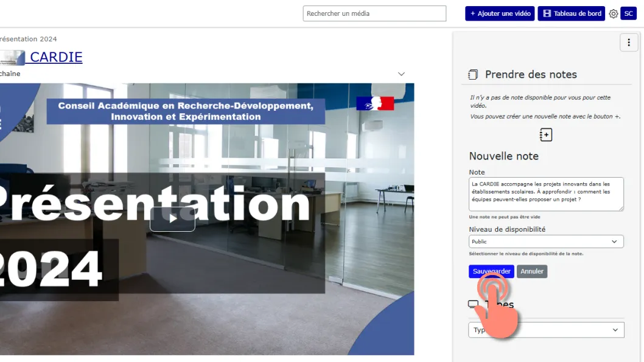Screen dimensions: 644x362
Task: Click the CARDIE channel logo thumbnail
Action: pos(12,57)
